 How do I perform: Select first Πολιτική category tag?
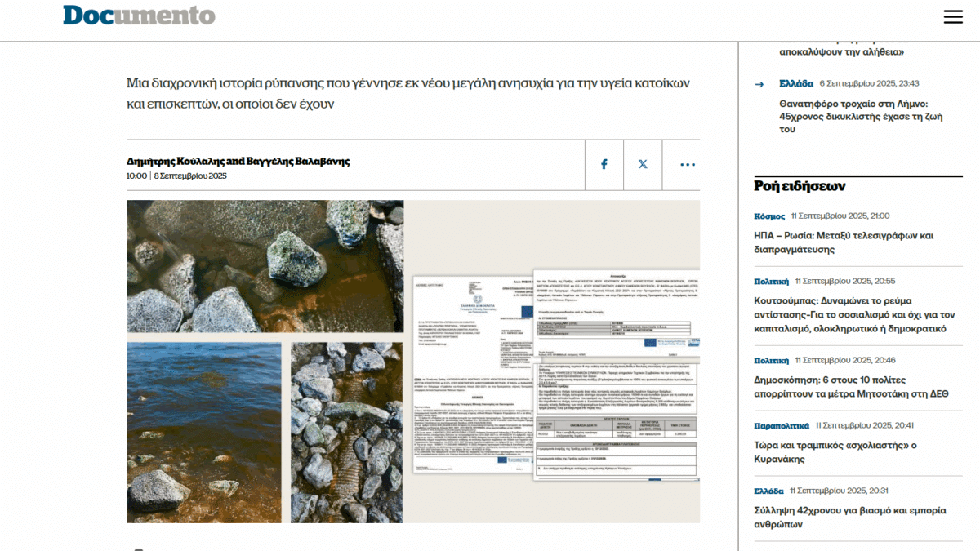click(771, 282)
